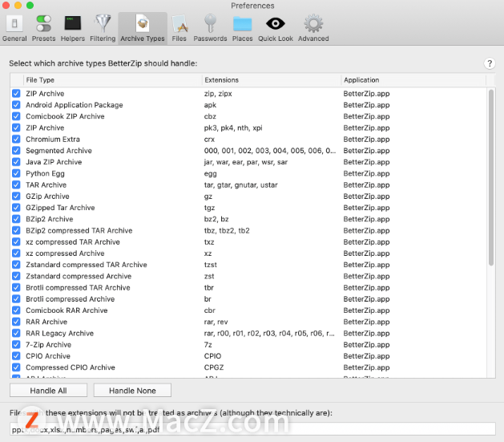The image size is (504, 442).
Task: Sort by the Extensions column header
Action: tap(272, 79)
